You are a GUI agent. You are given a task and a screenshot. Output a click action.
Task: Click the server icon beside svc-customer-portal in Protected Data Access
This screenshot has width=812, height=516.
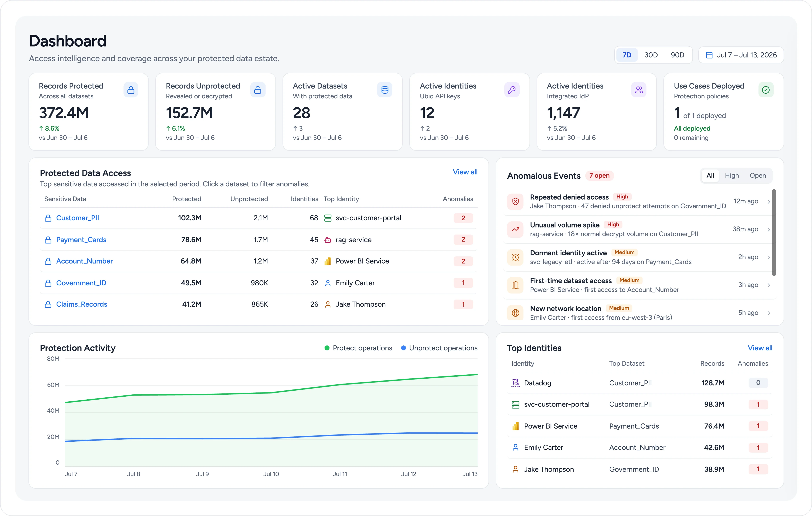tap(327, 218)
